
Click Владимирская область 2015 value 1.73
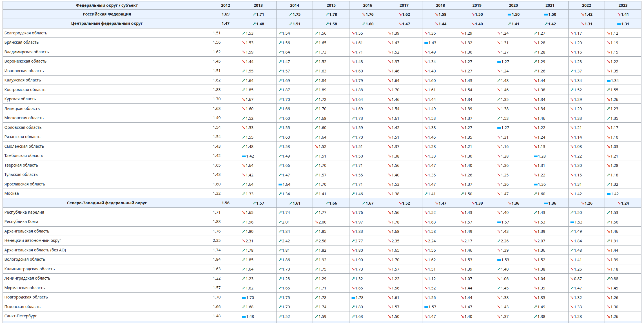tap(322, 52)
